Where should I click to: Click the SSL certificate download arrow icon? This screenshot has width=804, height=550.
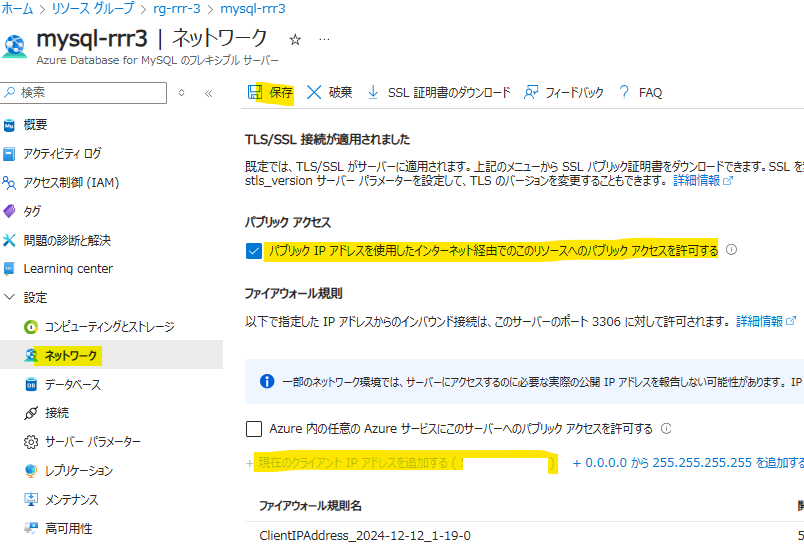(x=373, y=92)
